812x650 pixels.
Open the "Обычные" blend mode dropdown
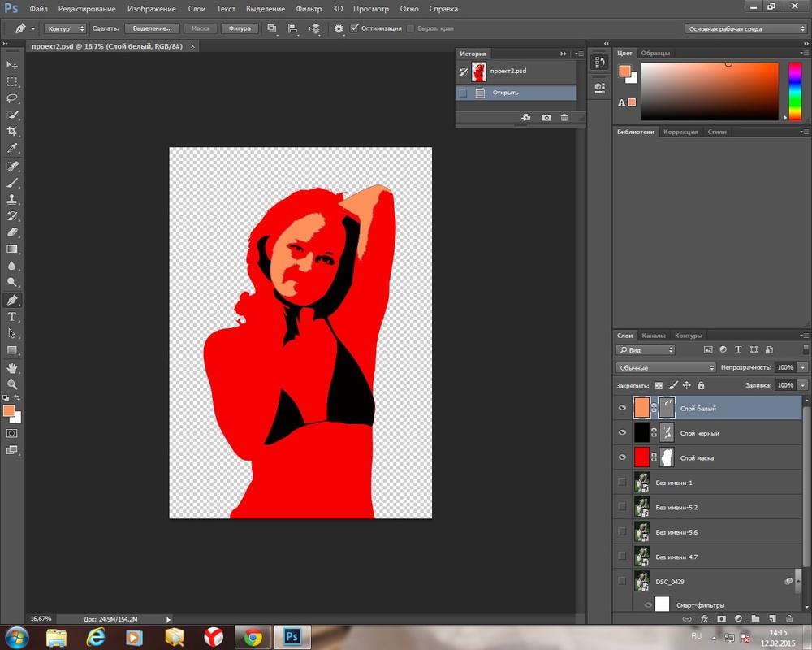(x=665, y=368)
